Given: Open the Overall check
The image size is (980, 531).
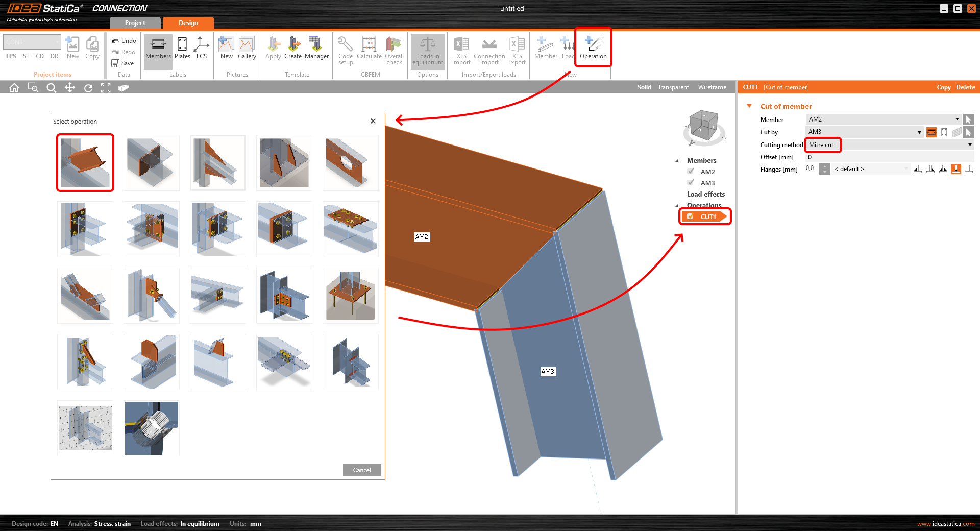Looking at the screenshot, I should [394, 50].
